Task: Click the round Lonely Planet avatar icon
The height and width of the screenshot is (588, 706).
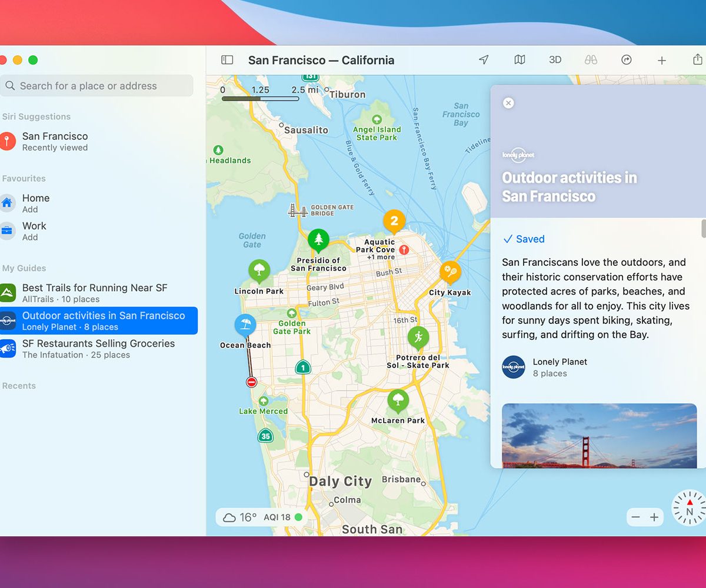Action: point(514,367)
